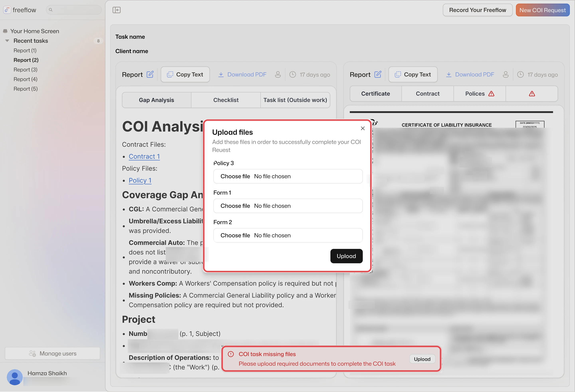Viewport: 575px width, 392px height.
Task: Click the search field in sidebar
Action: click(x=74, y=10)
